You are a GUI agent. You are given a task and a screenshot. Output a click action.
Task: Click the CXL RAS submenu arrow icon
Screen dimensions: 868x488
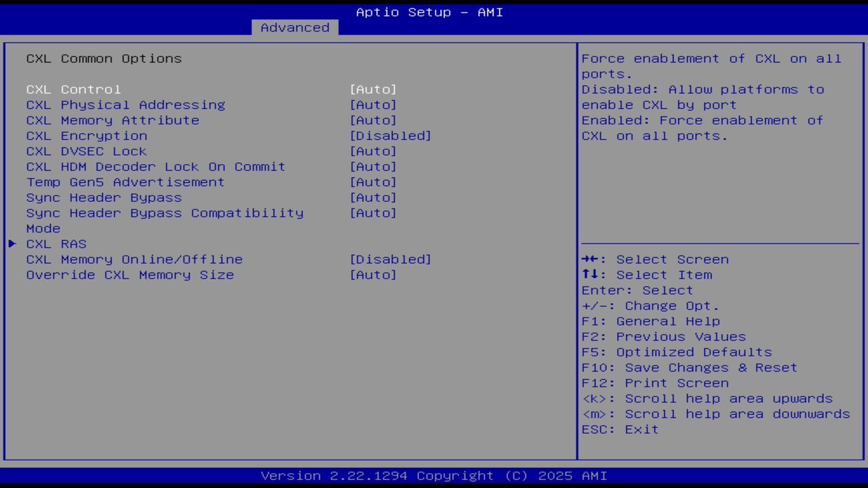[x=12, y=243]
